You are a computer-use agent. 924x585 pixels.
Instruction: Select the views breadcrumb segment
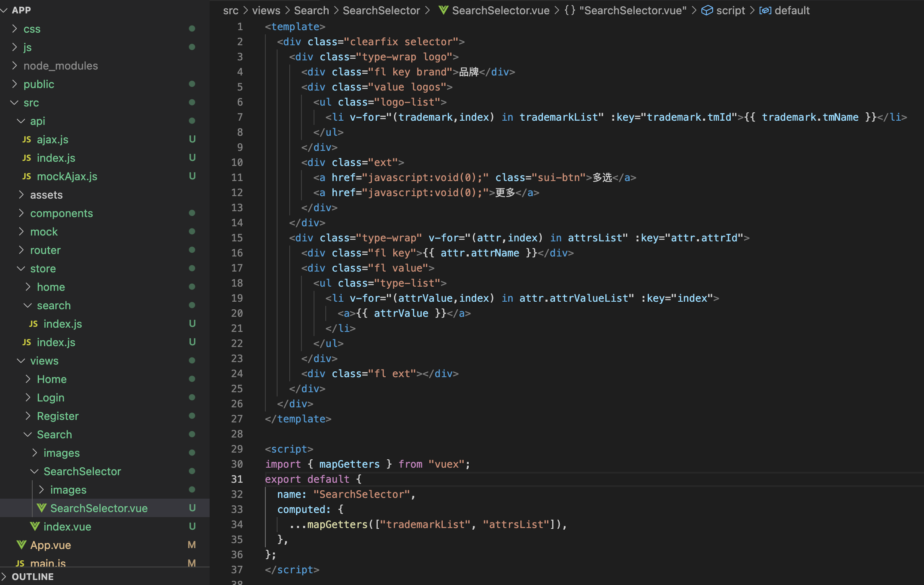pyautogui.click(x=266, y=10)
